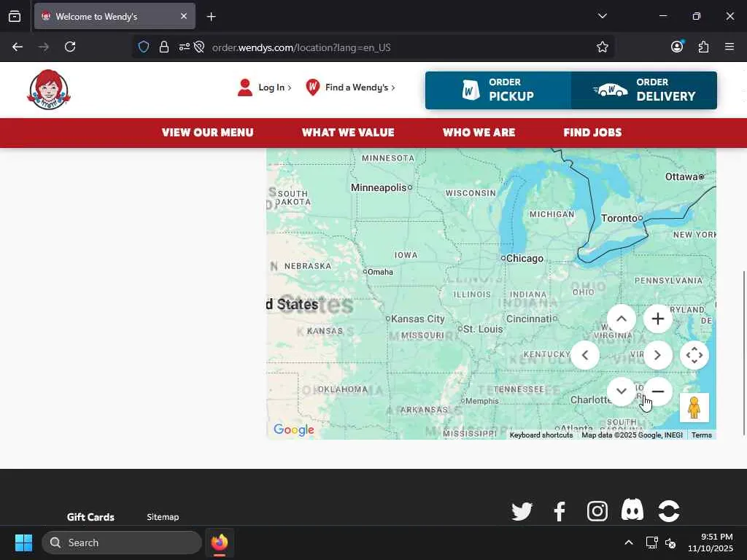Viewport: 747px width, 560px height.
Task: Open Firefox application menu
Action: (729, 47)
